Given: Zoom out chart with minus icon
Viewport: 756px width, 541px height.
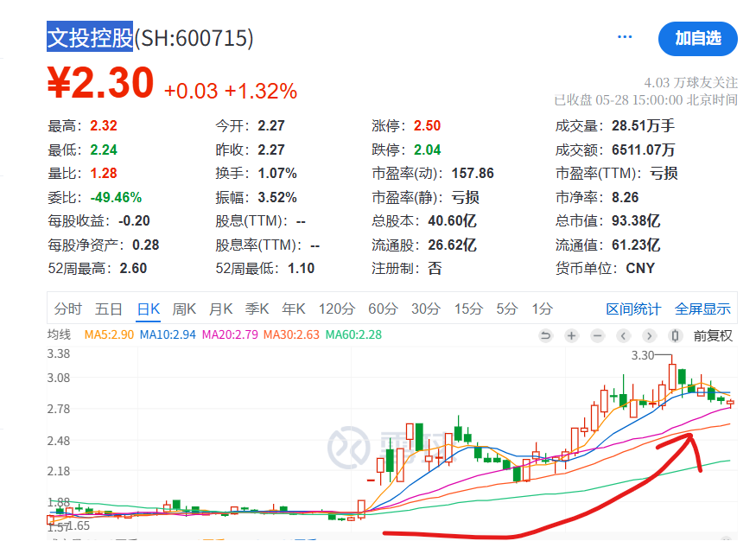Looking at the screenshot, I should (x=597, y=335).
